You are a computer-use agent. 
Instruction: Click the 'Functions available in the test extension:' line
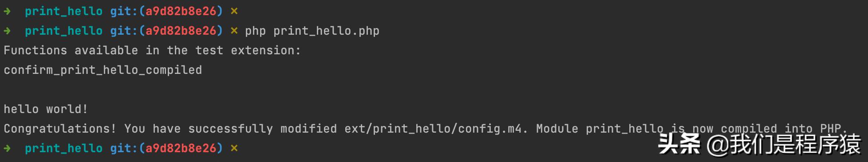152,50
